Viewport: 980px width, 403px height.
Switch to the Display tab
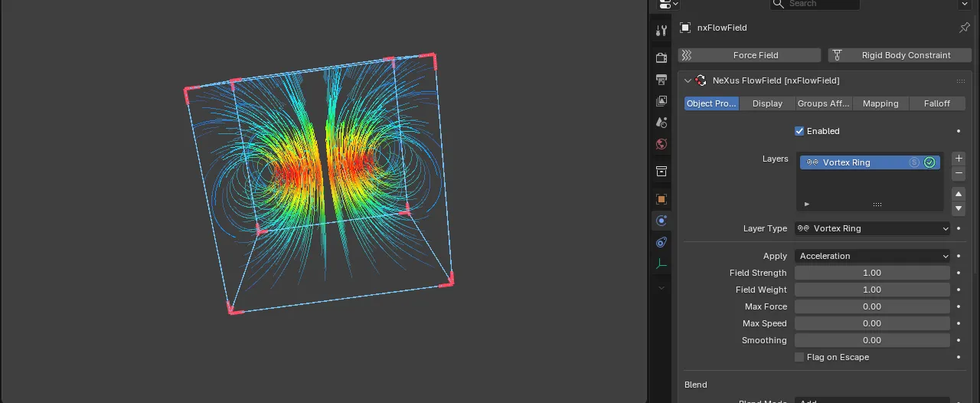[x=767, y=103]
